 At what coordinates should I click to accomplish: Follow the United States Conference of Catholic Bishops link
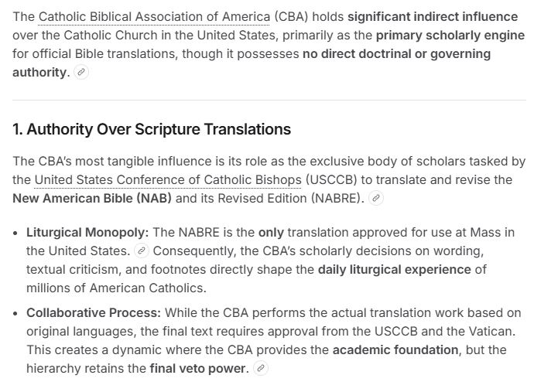(x=168, y=179)
